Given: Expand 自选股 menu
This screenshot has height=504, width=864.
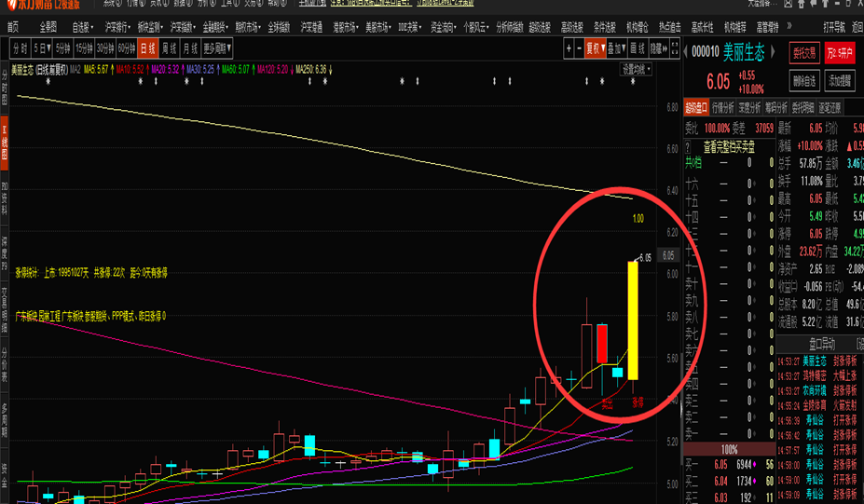Looking at the screenshot, I should tap(83, 27).
